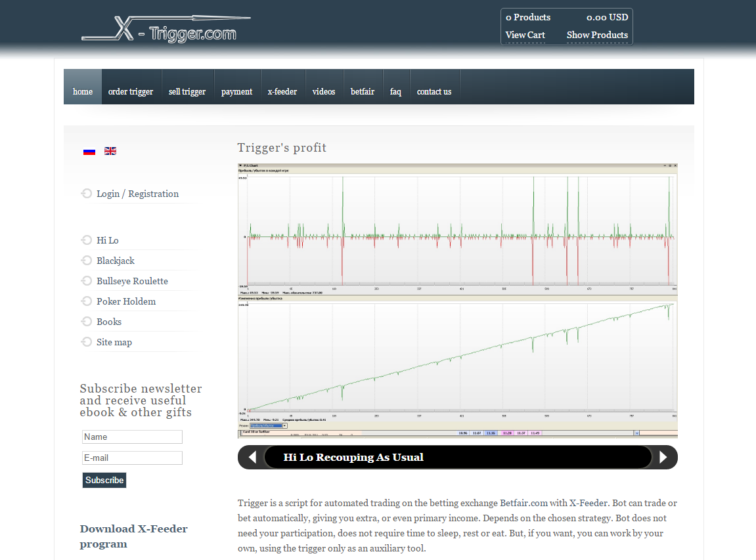Switch site language to English flag

(x=110, y=152)
